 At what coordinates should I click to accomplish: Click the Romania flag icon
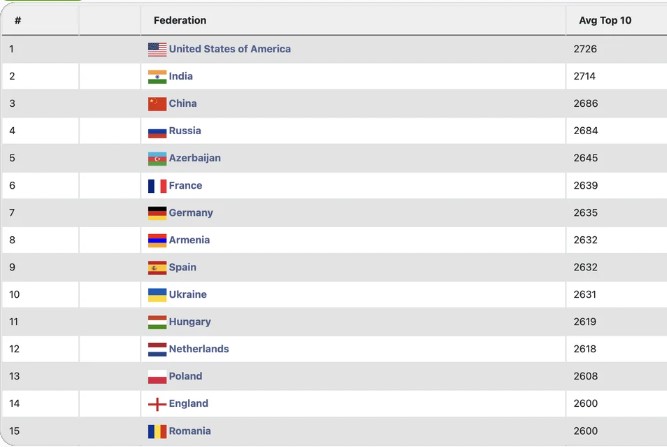[x=157, y=431]
